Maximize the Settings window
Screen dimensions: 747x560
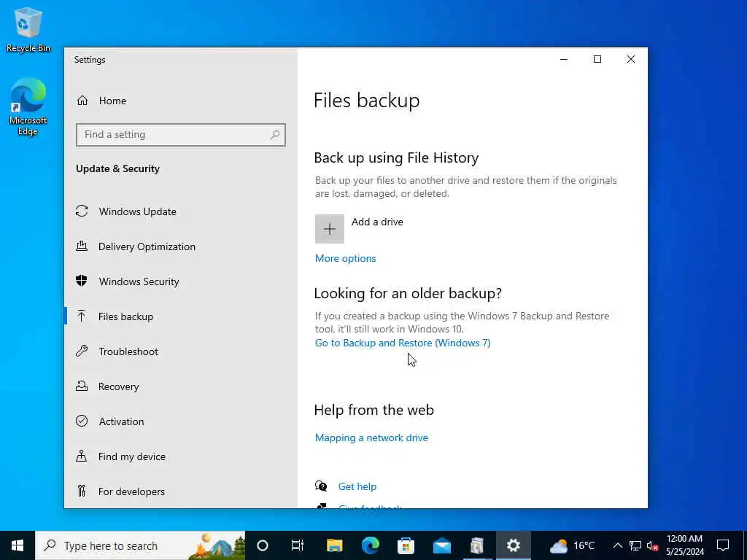(597, 59)
